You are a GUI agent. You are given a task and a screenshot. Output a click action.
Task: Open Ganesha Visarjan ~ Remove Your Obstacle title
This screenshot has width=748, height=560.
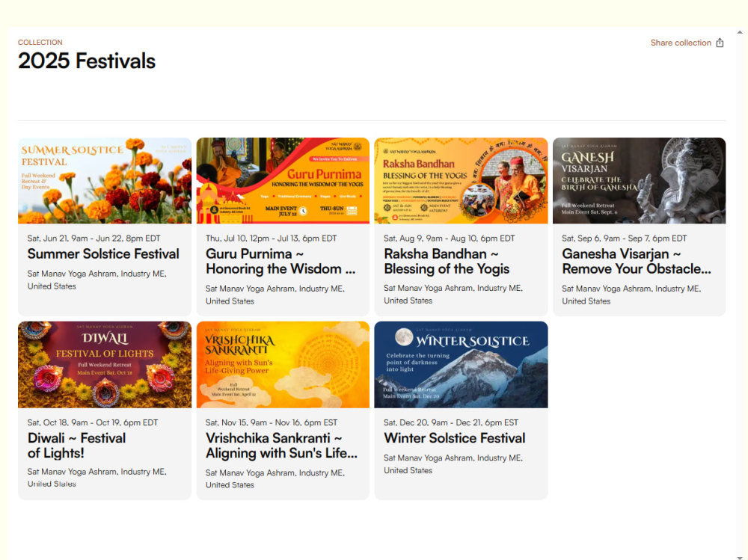[637, 262]
